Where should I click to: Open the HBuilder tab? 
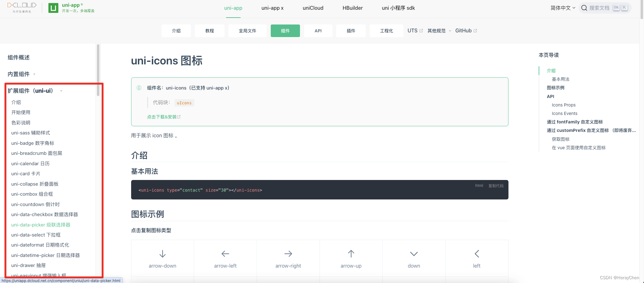353,8
